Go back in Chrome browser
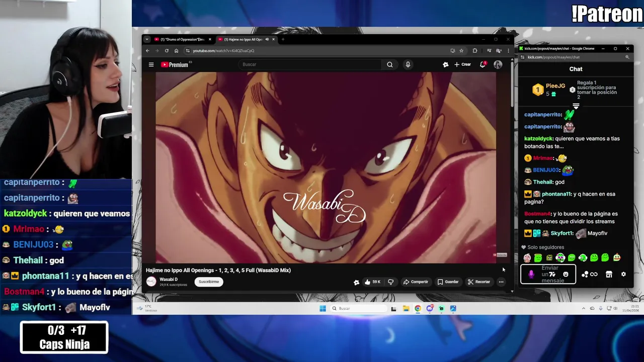Screen dimensions: 644x362 tap(147, 50)
